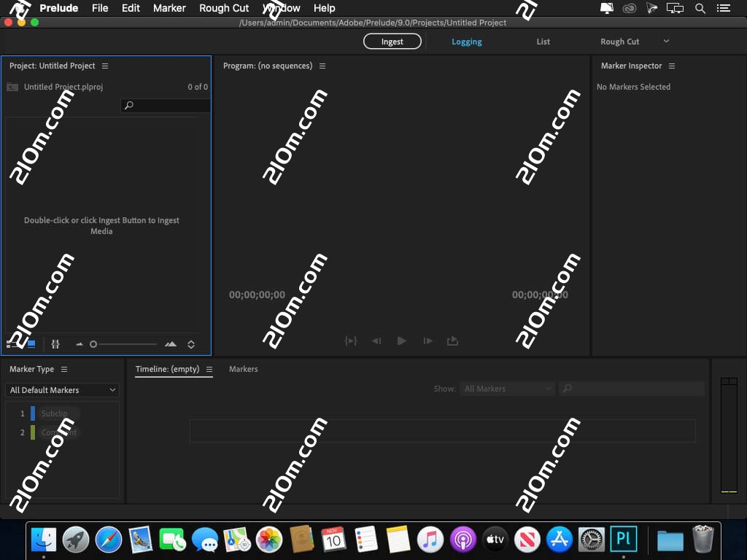Open All Default Markers dropdown
747x560 pixels.
pos(63,390)
